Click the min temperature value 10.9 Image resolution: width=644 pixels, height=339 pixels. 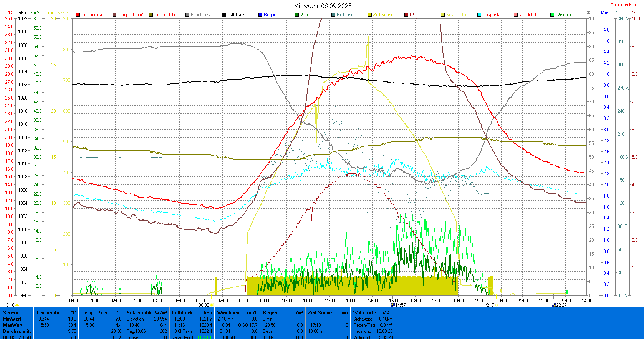[x=72, y=319]
